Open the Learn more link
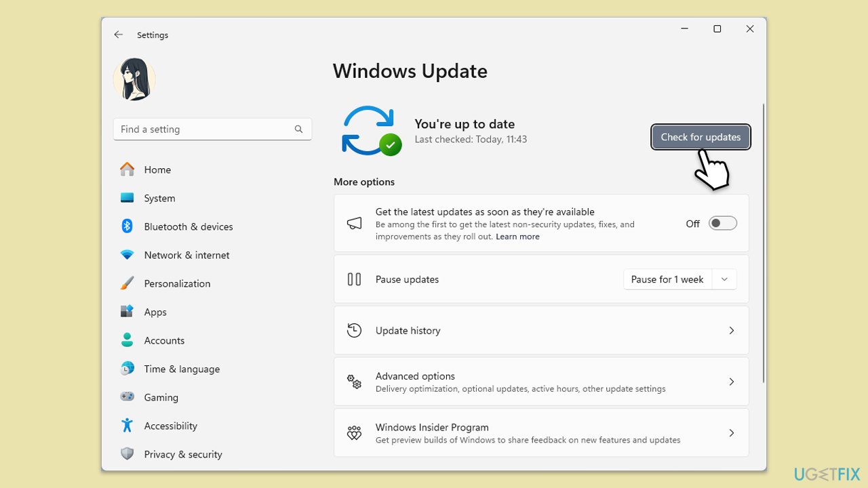The image size is (868, 488). point(517,236)
